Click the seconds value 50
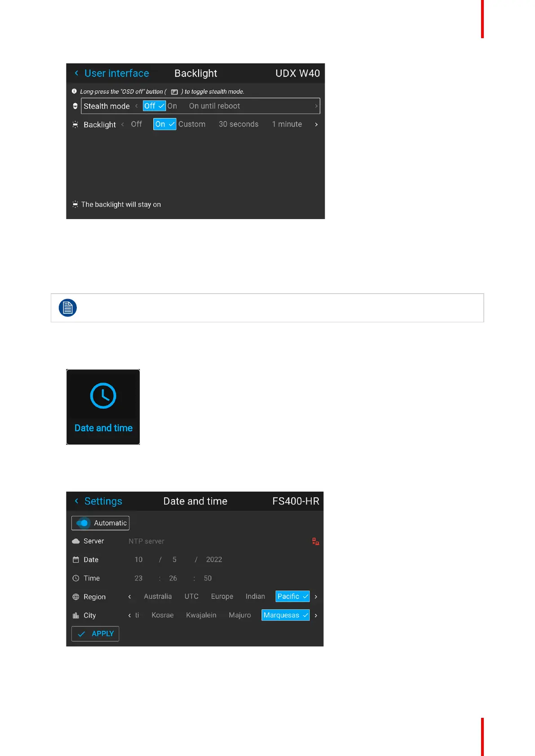 pos(208,578)
